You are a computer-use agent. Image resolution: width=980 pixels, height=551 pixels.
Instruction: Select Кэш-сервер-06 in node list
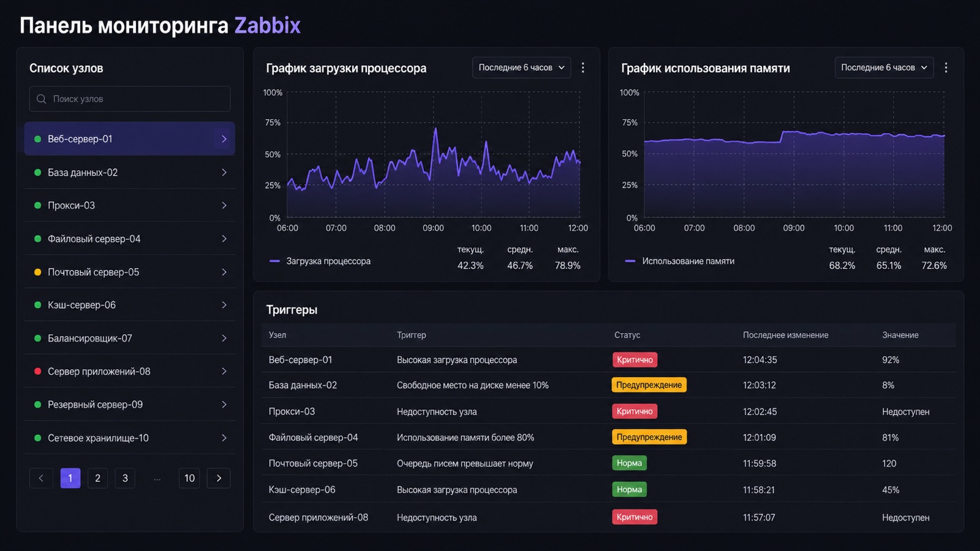click(x=130, y=305)
